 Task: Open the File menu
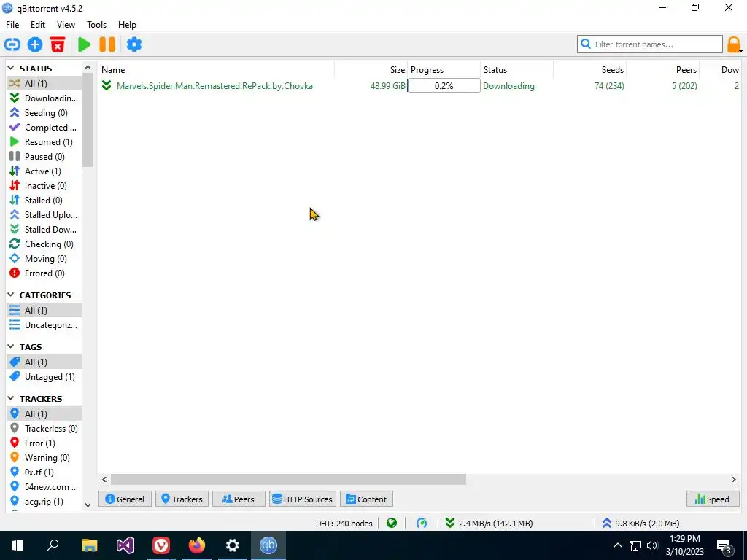pyautogui.click(x=12, y=25)
